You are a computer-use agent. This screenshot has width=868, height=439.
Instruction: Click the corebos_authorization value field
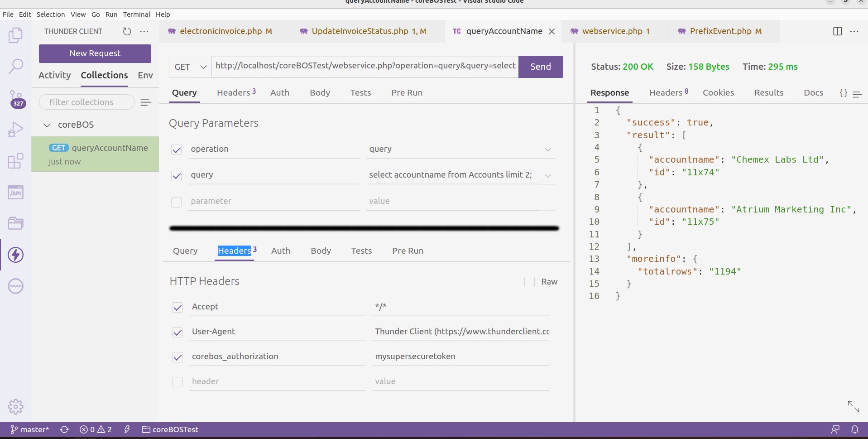tap(461, 357)
